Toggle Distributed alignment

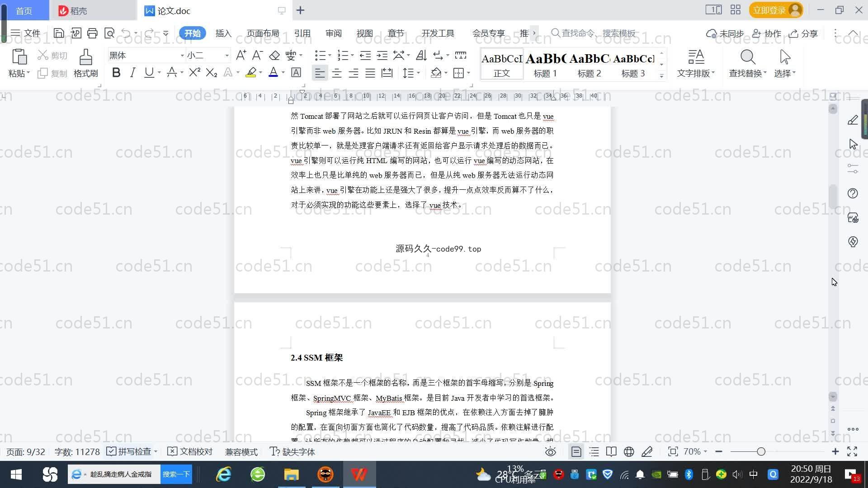click(x=387, y=73)
